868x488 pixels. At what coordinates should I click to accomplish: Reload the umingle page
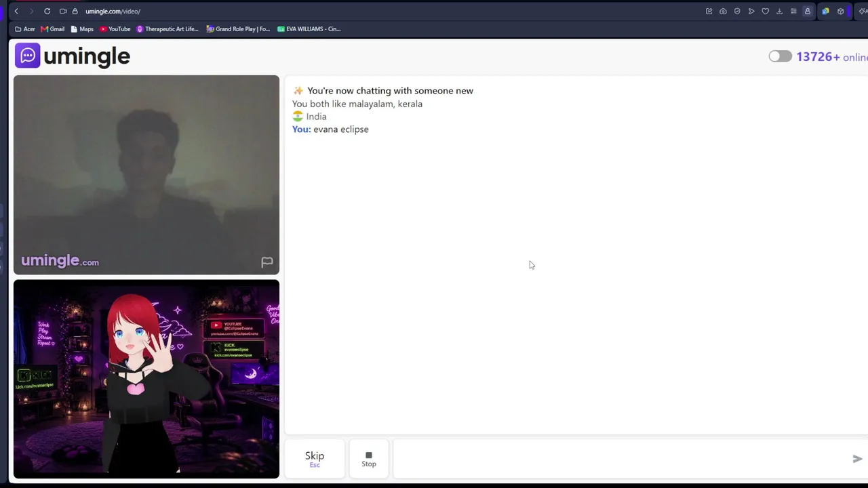47,11
